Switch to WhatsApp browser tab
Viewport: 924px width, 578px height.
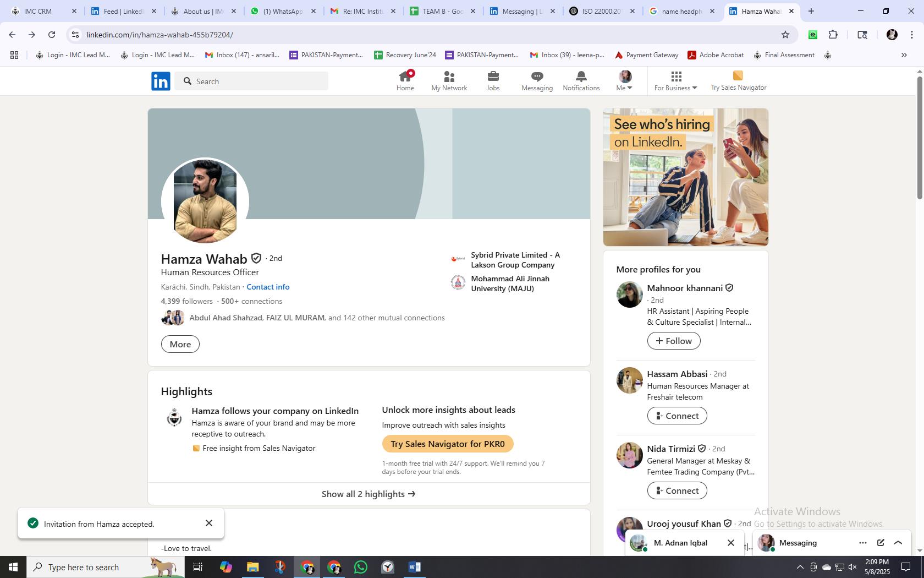click(283, 11)
